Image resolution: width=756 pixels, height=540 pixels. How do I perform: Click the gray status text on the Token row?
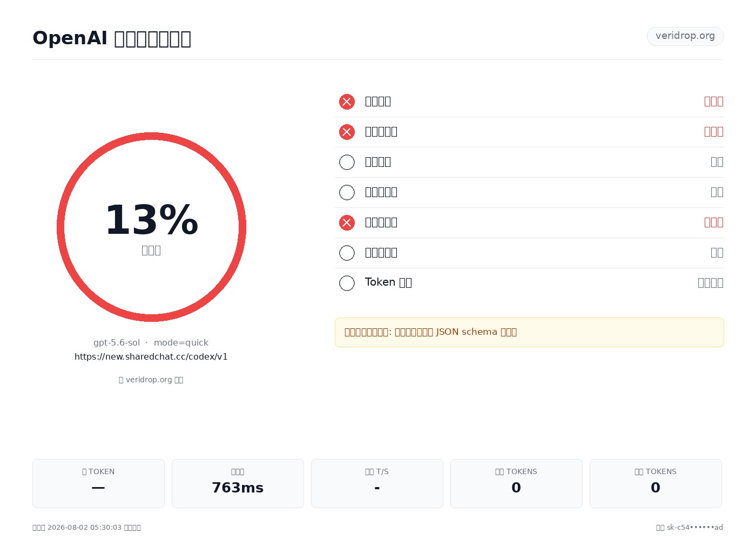pos(711,282)
